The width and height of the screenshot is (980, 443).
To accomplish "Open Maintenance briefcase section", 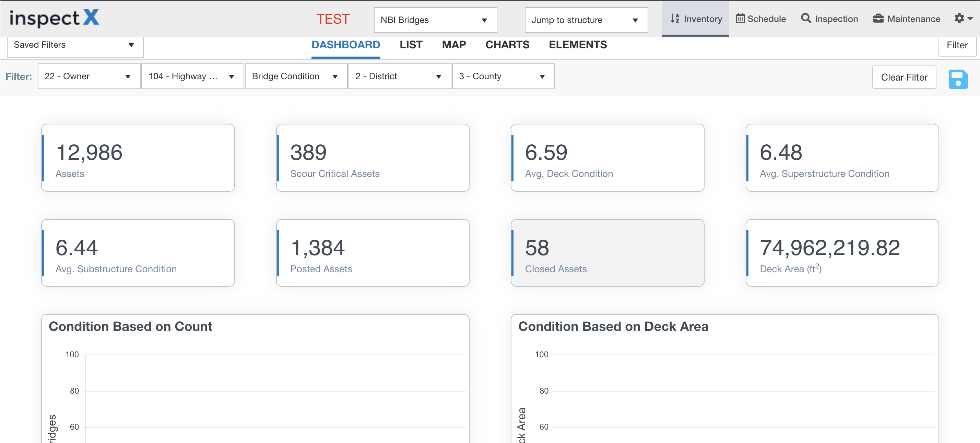I will [906, 19].
